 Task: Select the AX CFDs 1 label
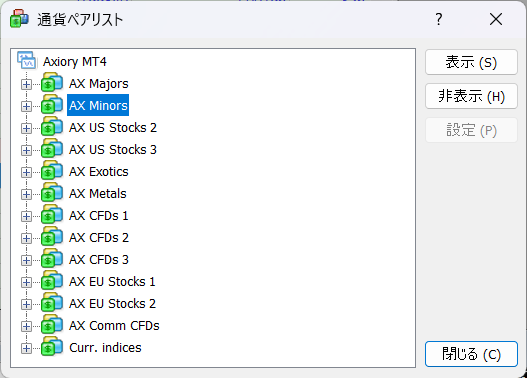[98, 215]
